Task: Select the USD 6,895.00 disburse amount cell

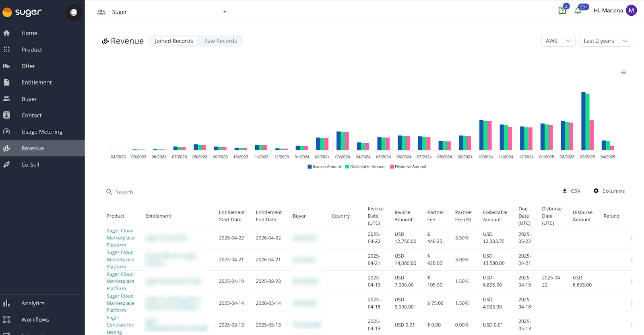Action: [x=582, y=281]
